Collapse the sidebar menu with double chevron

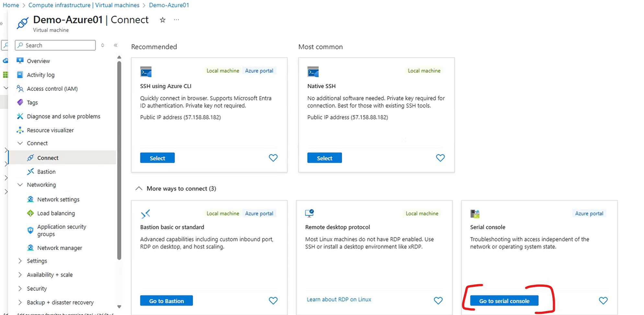[x=116, y=45]
